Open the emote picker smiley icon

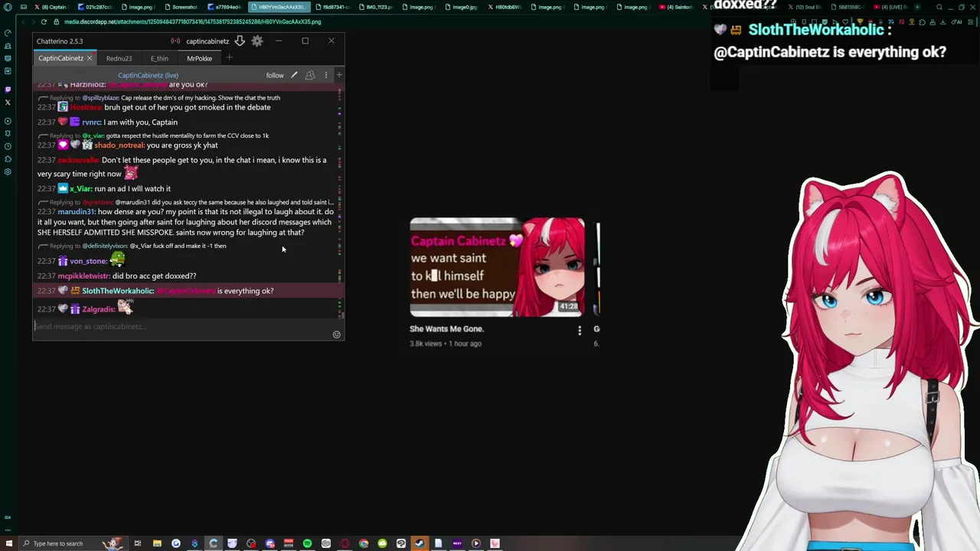(336, 334)
